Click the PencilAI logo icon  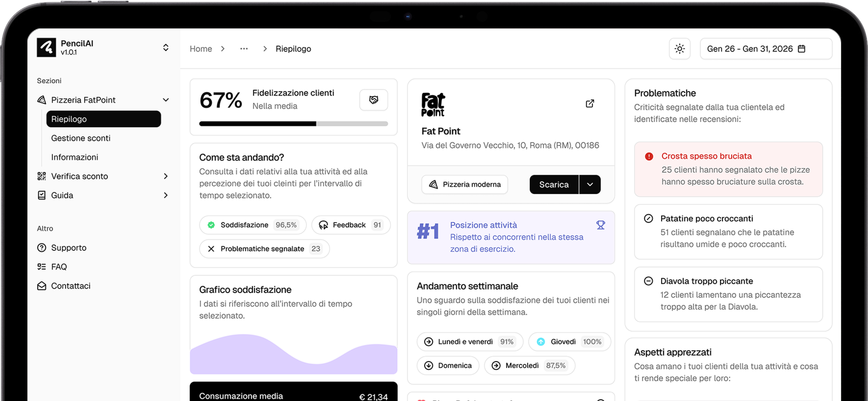pyautogui.click(x=47, y=47)
